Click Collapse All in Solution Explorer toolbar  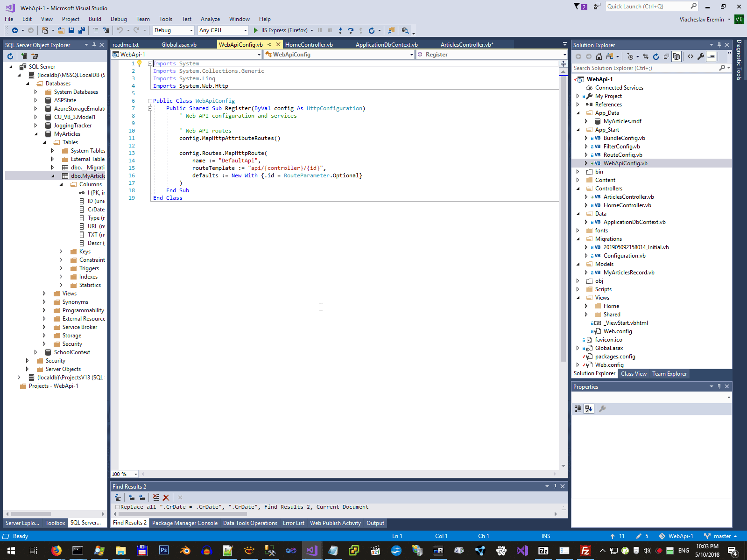[x=666, y=56]
